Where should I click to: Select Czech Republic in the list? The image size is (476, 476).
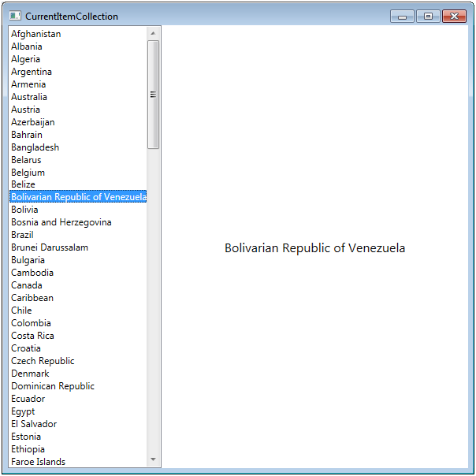click(78, 361)
